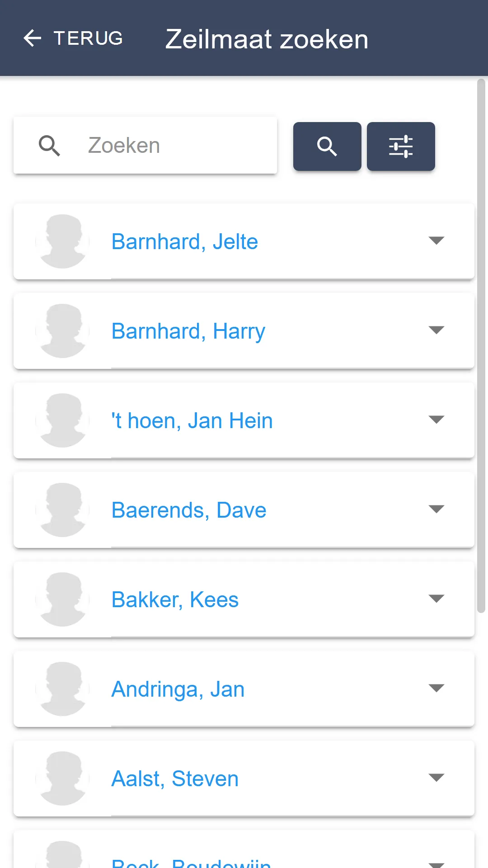Open the Baerends, Dave name link
The image size is (488, 868).
click(189, 510)
